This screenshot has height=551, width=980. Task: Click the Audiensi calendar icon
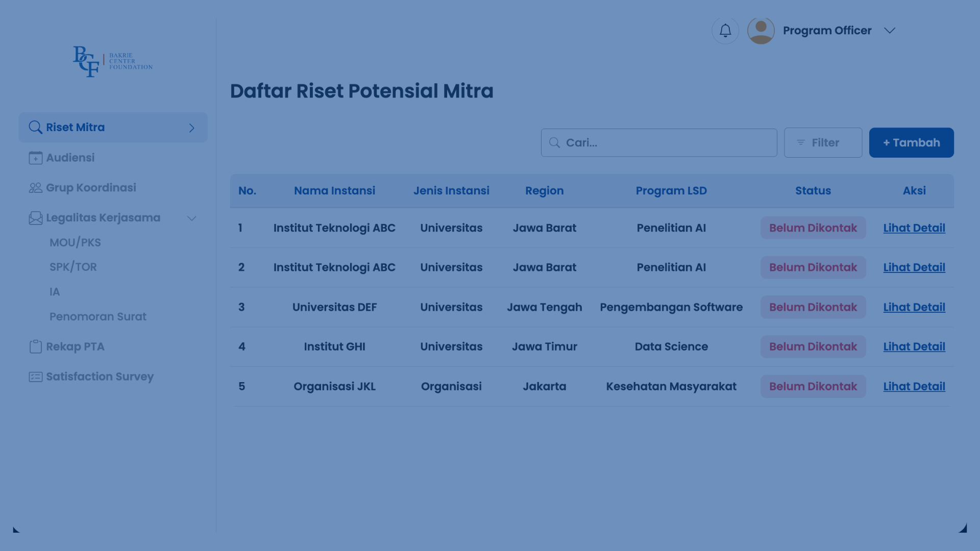coord(36,158)
